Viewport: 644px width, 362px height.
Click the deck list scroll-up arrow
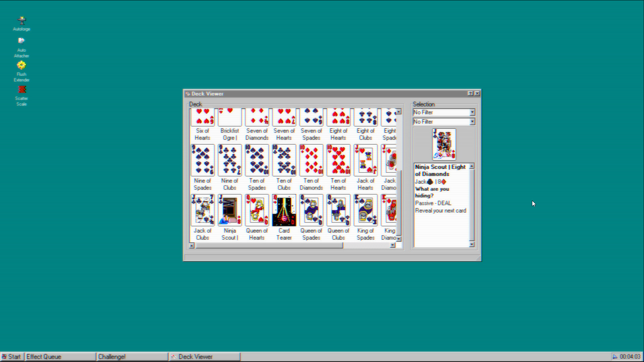[x=399, y=112]
